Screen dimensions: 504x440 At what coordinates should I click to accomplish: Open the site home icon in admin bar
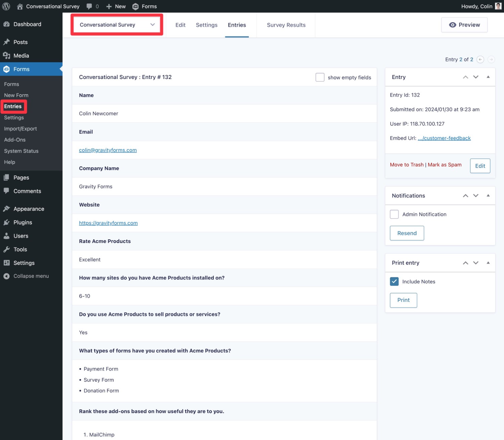point(20,6)
